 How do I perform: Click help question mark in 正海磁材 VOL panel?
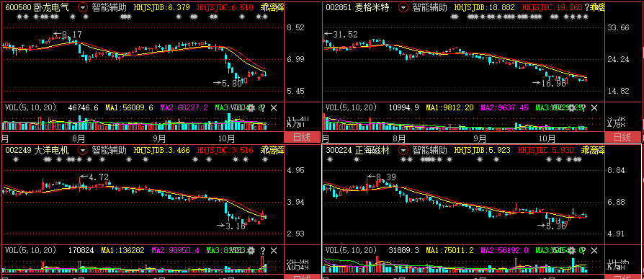pos(583,250)
